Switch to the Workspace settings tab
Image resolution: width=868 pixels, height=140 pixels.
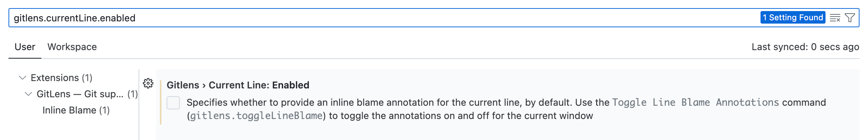[x=72, y=47]
